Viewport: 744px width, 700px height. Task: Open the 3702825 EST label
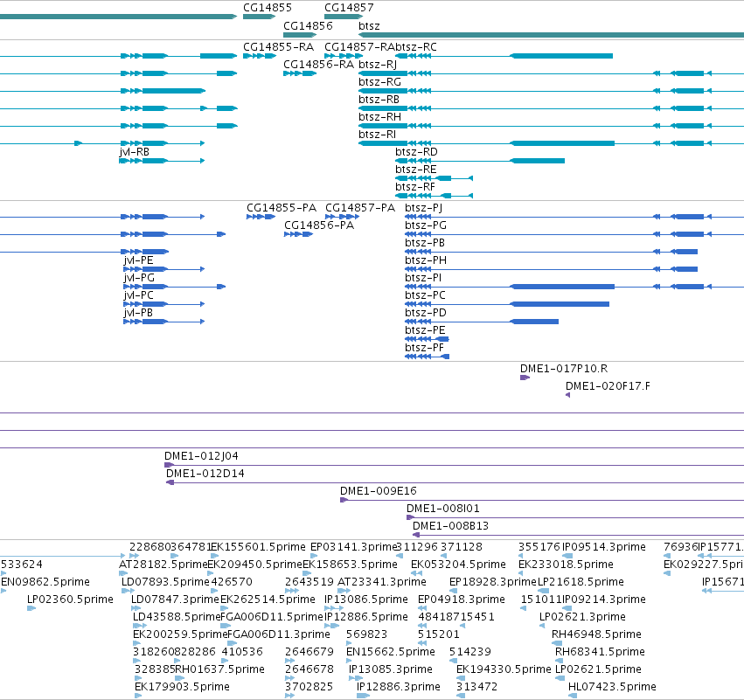[x=309, y=687]
